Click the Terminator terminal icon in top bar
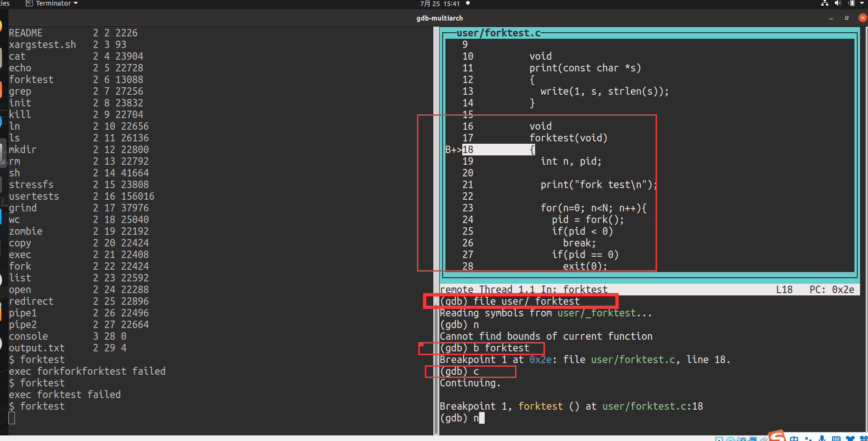The width and height of the screenshot is (868, 441). (x=29, y=3)
